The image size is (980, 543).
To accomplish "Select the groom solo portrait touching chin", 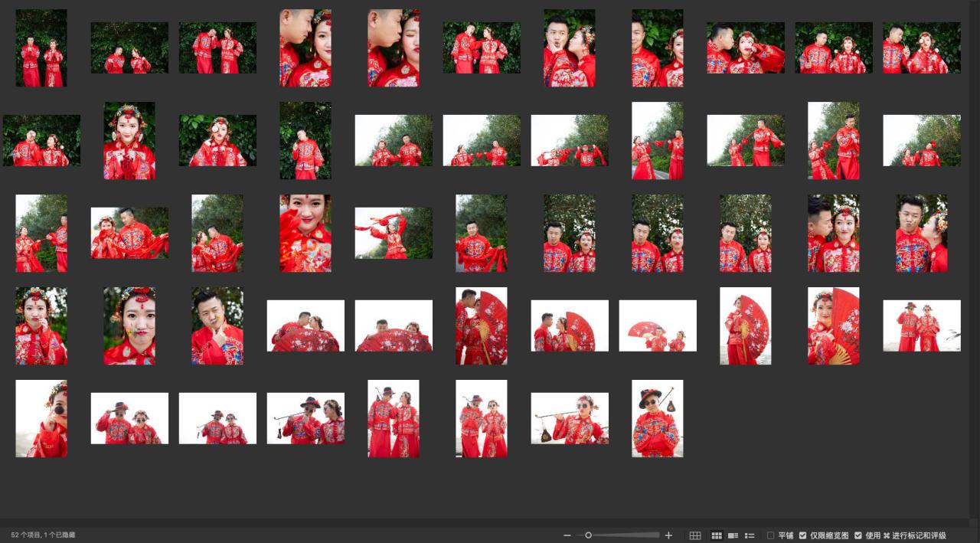I will click(x=217, y=326).
